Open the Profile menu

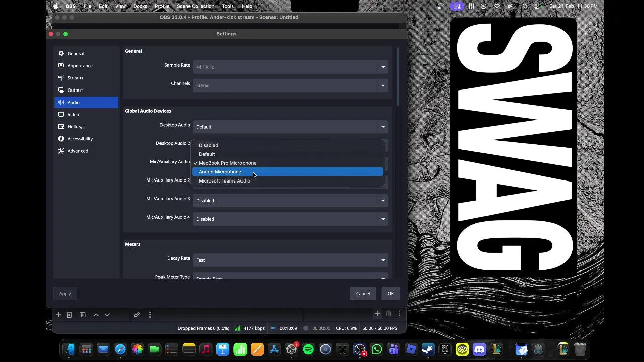pos(162,6)
